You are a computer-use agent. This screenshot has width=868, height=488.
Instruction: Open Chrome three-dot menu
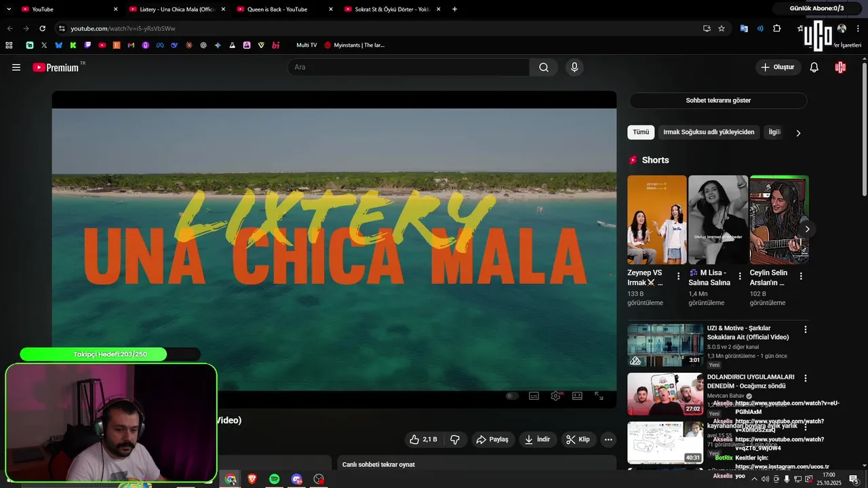[859, 28]
